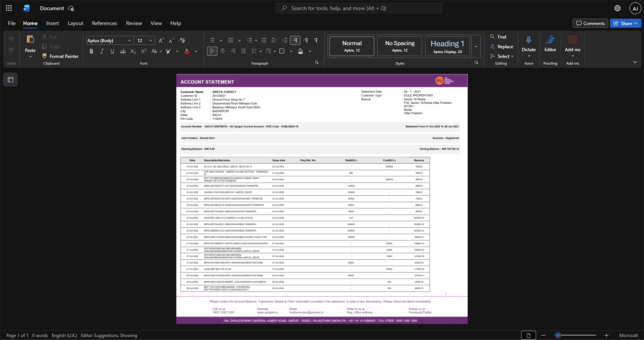Image resolution: width=644 pixels, height=340 pixels.
Task: Toggle Strikethrough formatting
Action: click(123, 51)
